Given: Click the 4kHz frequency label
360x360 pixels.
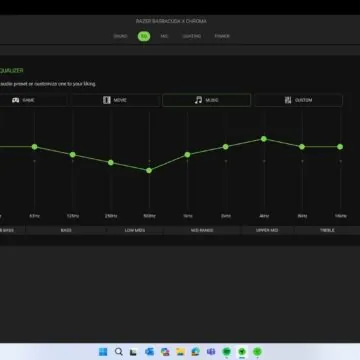Looking at the screenshot, I should 264,216.
